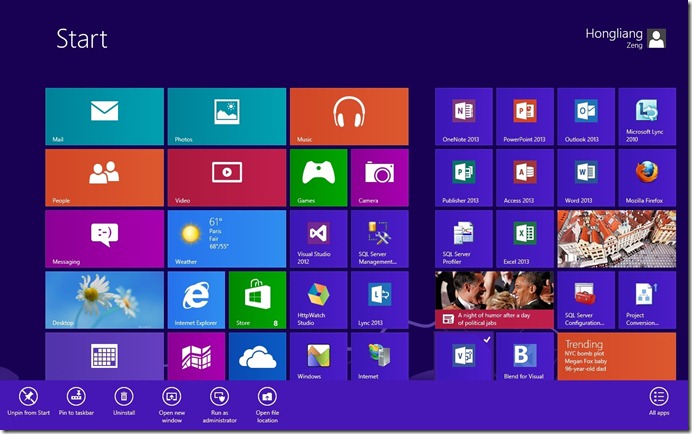Open Access 2013

tap(525, 177)
